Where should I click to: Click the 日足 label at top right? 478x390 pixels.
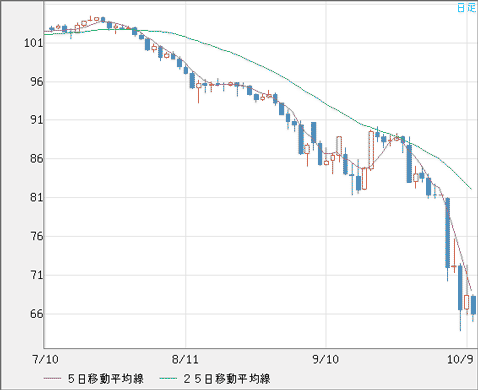pyautogui.click(x=466, y=7)
